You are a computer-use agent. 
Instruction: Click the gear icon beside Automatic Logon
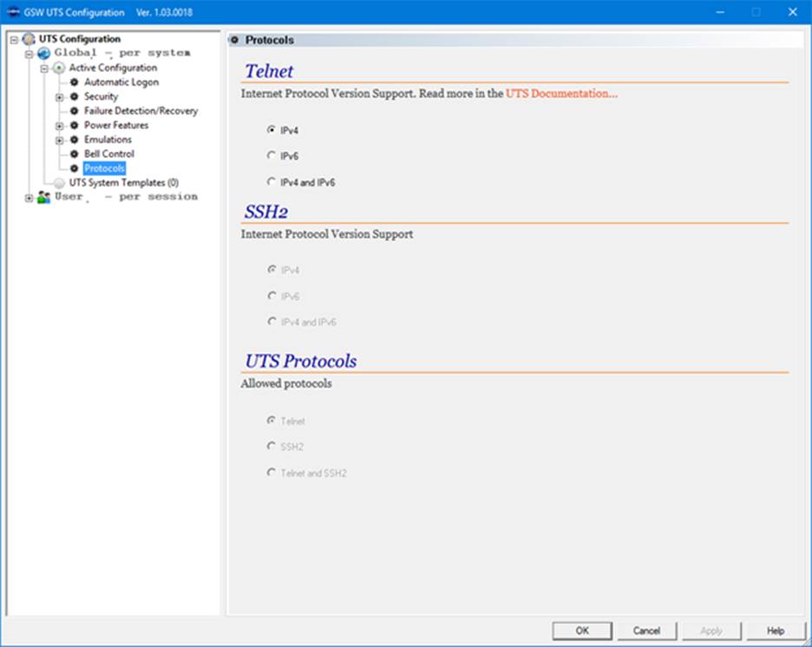[x=74, y=82]
